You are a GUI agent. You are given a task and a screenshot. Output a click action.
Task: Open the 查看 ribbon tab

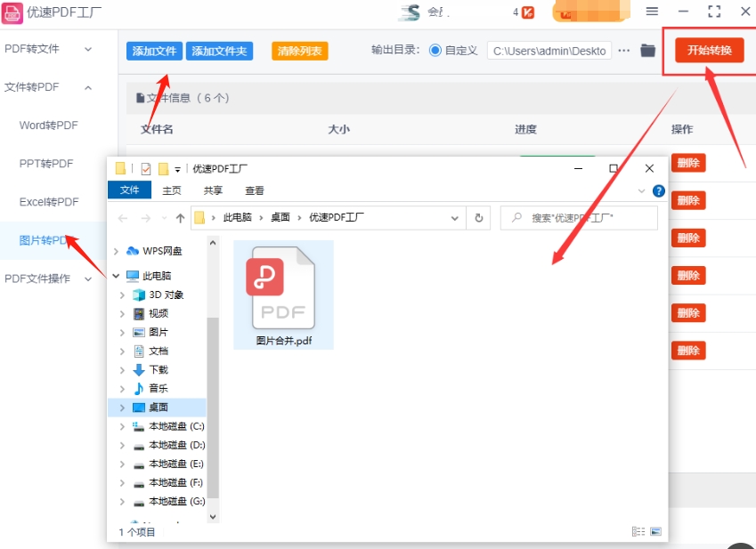(x=255, y=190)
